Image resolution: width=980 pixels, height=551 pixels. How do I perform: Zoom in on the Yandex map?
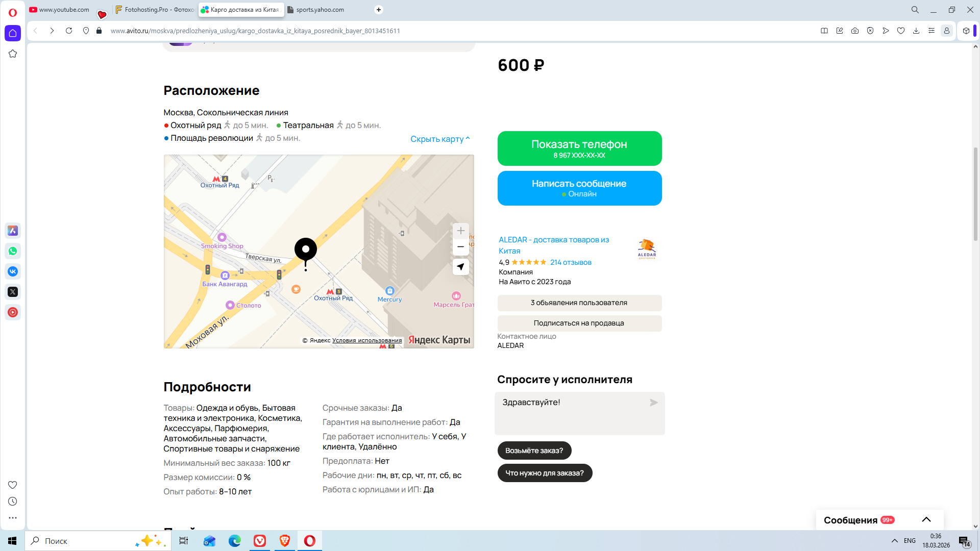(460, 231)
